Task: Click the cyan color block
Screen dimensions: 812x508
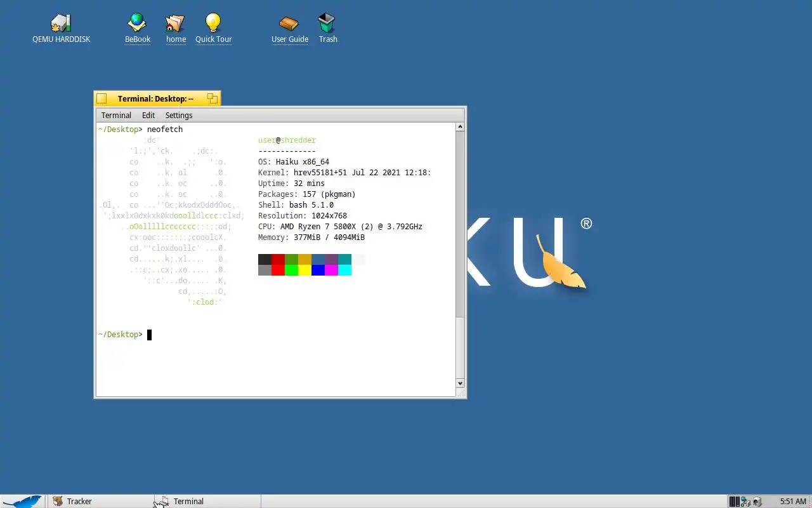Action: tap(344, 270)
